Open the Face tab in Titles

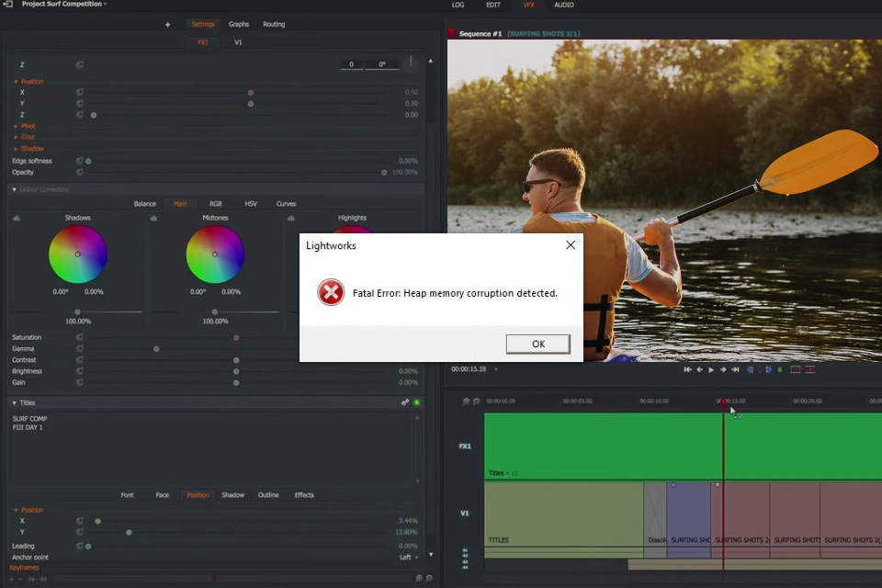pos(162,495)
